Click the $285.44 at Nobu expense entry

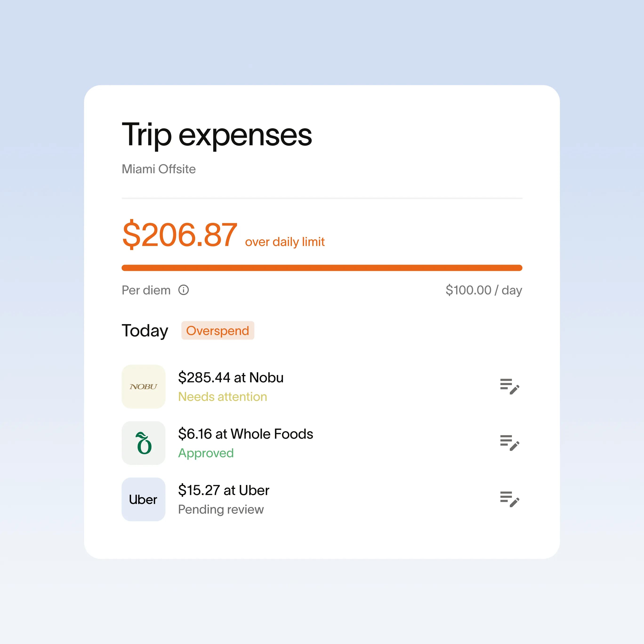231,377
